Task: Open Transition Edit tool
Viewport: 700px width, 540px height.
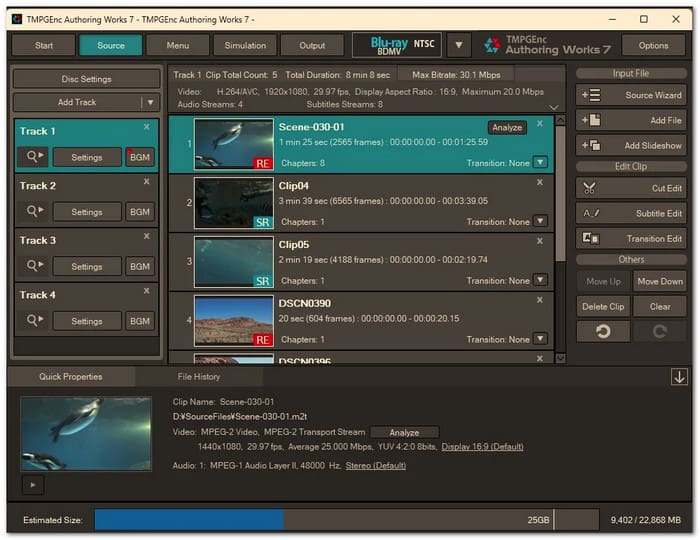Action: (631, 239)
